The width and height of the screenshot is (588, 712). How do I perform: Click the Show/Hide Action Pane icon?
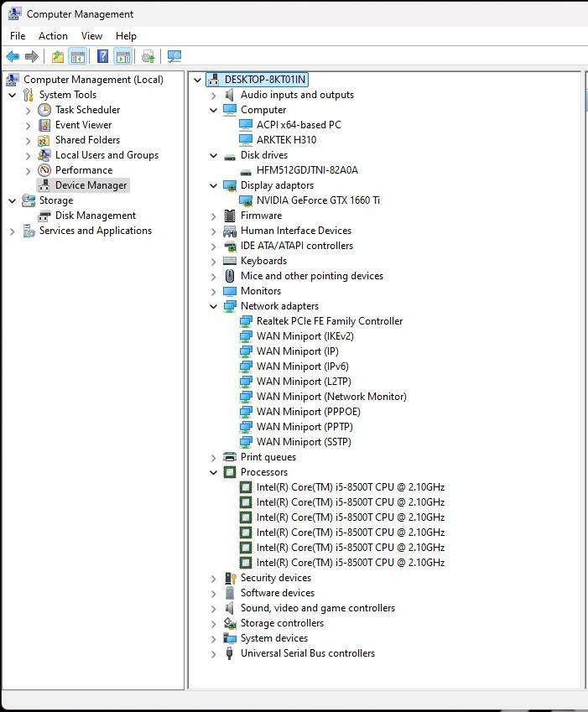click(x=123, y=56)
